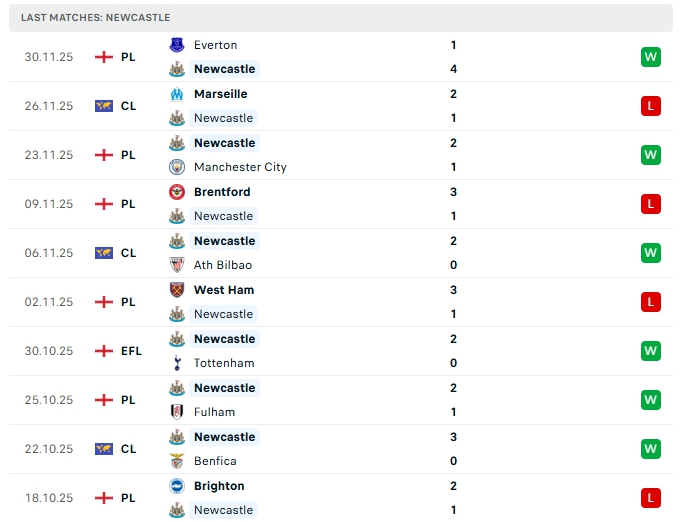683x522 pixels.
Task: Click the Benfica club crest
Action: coord(177,461)
